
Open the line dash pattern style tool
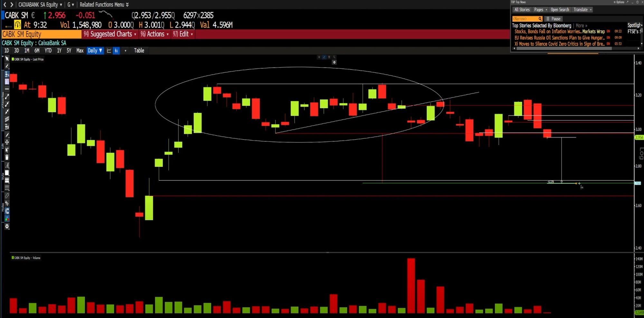coord(7,188)
